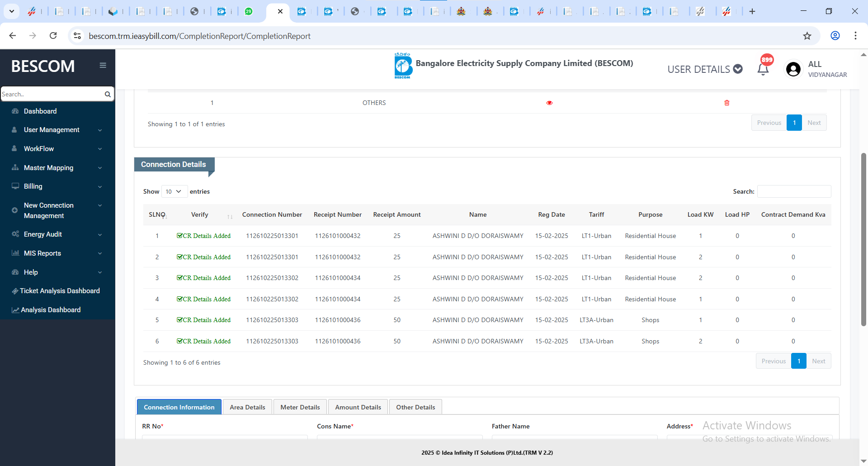Toggle CR Details Added checkbox in row 1
The height and width of the screenshot is (466, 868).
pos(179,236)
